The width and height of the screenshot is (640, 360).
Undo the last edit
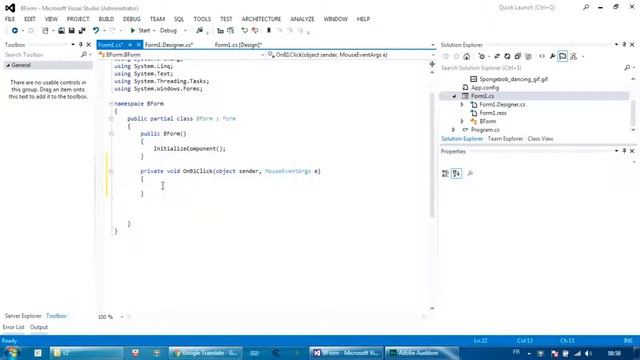coord(96,31)
